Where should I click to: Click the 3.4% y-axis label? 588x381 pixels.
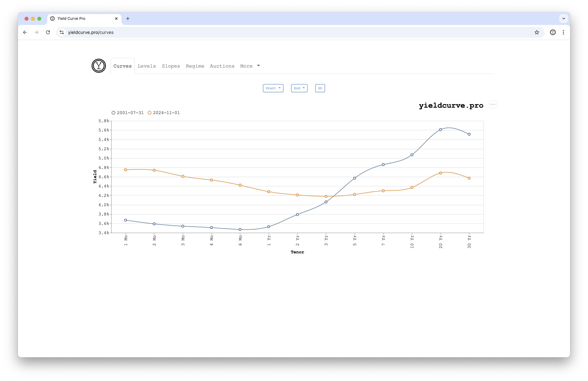click(x=104, y=233)
